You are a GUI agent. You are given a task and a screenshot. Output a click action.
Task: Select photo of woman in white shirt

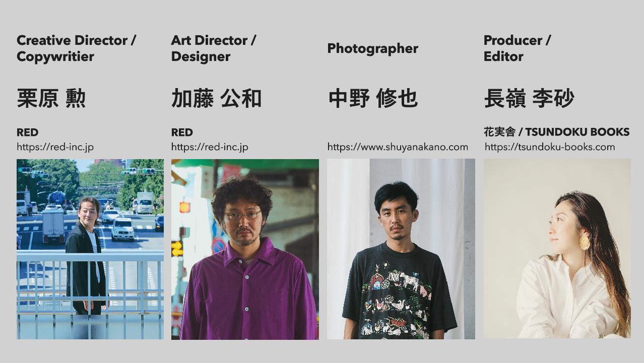coord(557,249)
